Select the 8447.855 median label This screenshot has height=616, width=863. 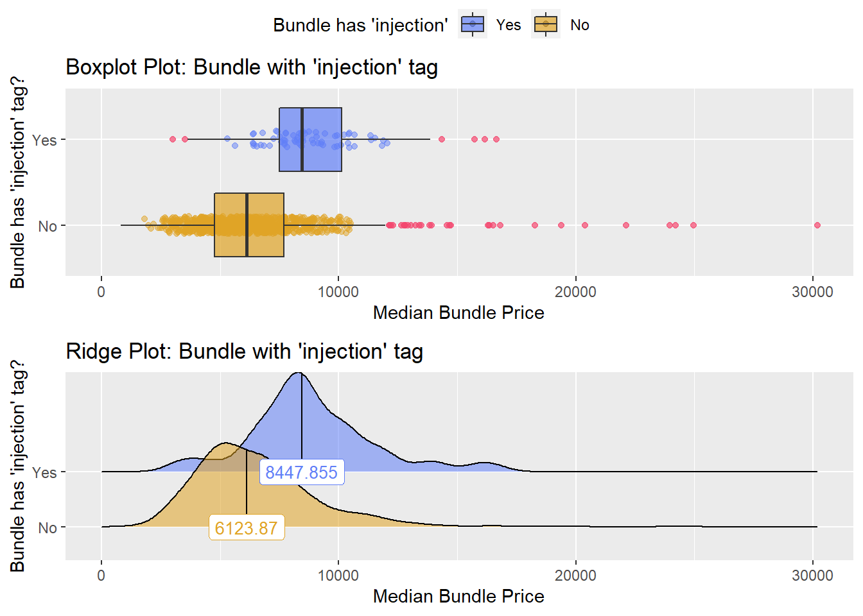coord(302,472)
